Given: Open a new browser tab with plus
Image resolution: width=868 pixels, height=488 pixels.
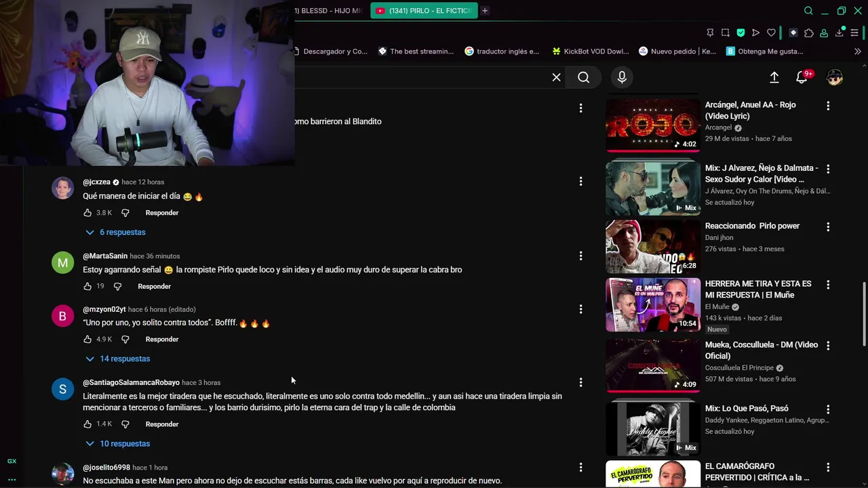Looking at the screenshot, I should tap(485, 11).
